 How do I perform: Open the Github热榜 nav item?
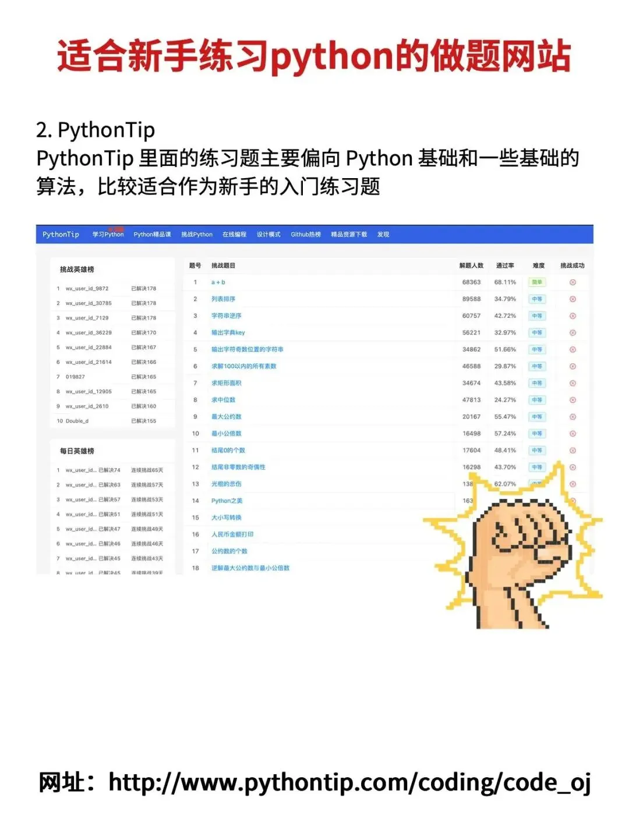pos(306,235)
